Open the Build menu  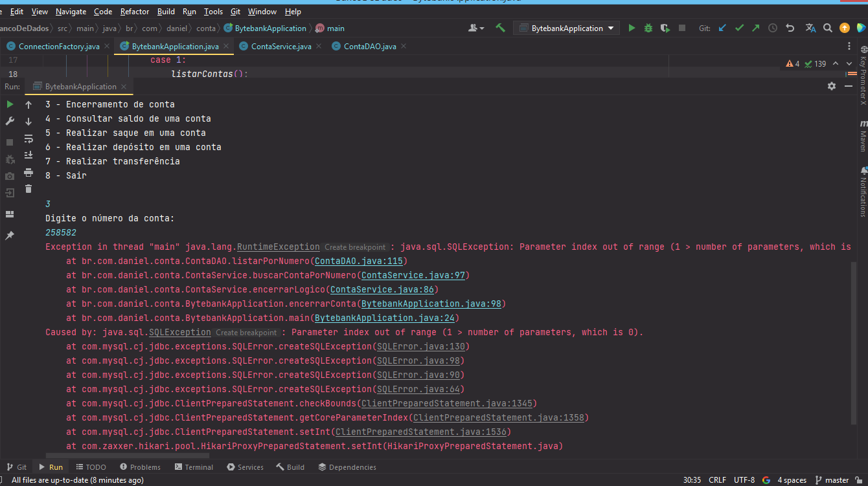(166, 12)
